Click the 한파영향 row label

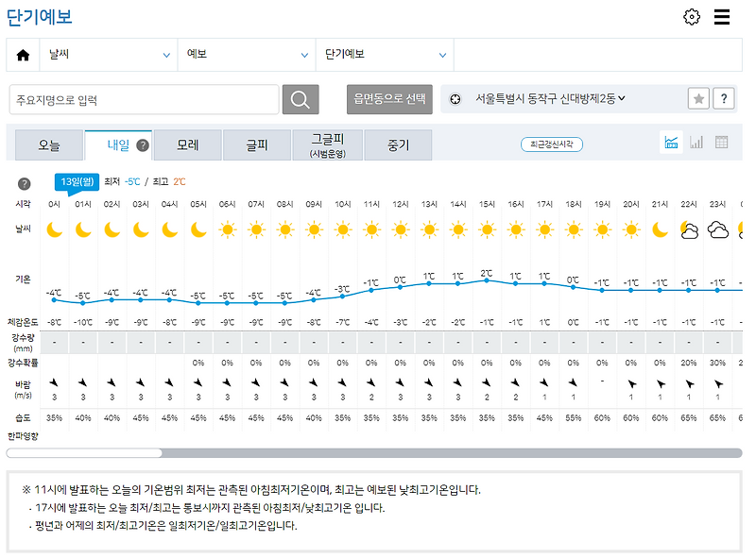tap(23, 436)
